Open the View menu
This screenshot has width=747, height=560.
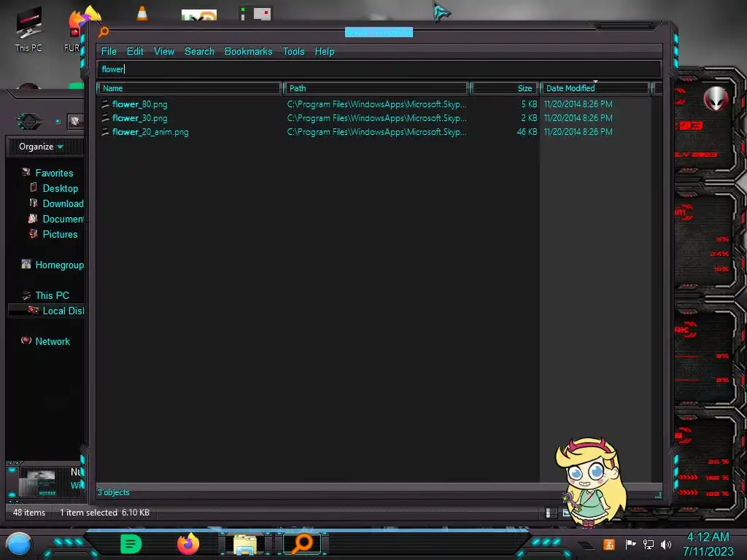pos(164,52)
